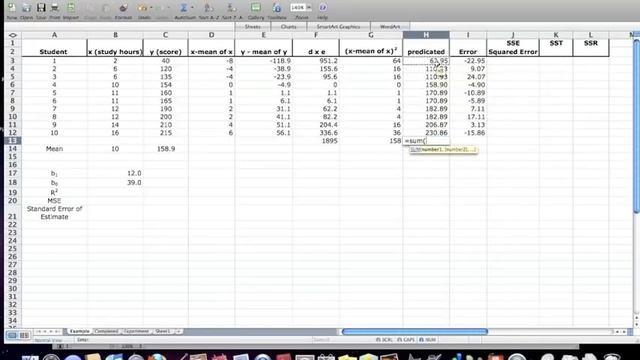The width and height of the screenshot is (640, 360).
Task: Click the Paste toolbar icon
Action: (x=106, y=8)
